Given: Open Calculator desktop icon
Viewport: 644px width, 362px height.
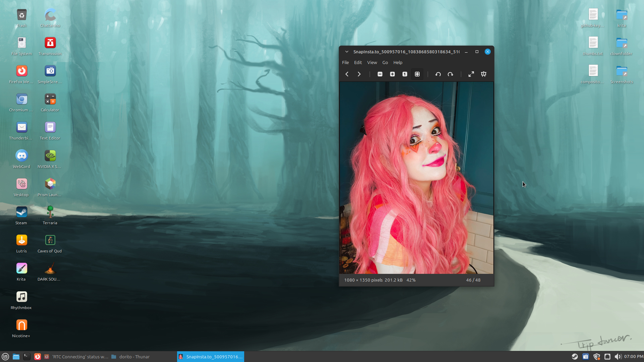Looking at the screenshot, I should click(50, 103).
